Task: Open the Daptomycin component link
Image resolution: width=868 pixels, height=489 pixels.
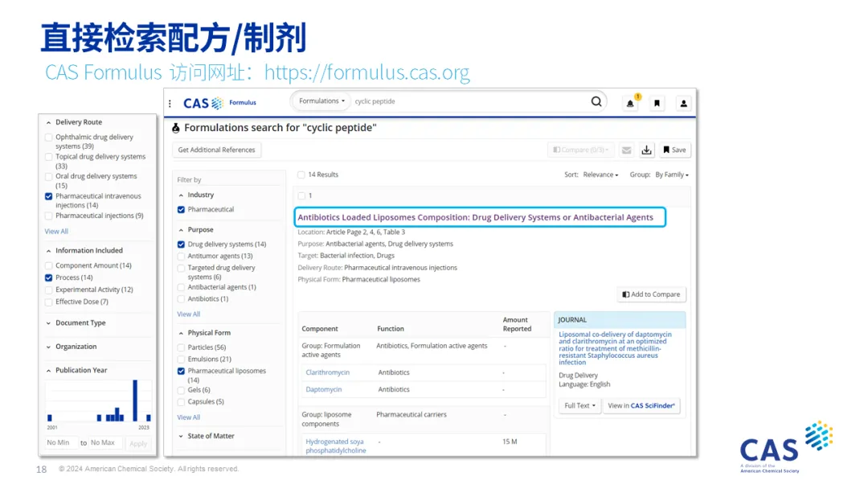Action: [324, 390]
